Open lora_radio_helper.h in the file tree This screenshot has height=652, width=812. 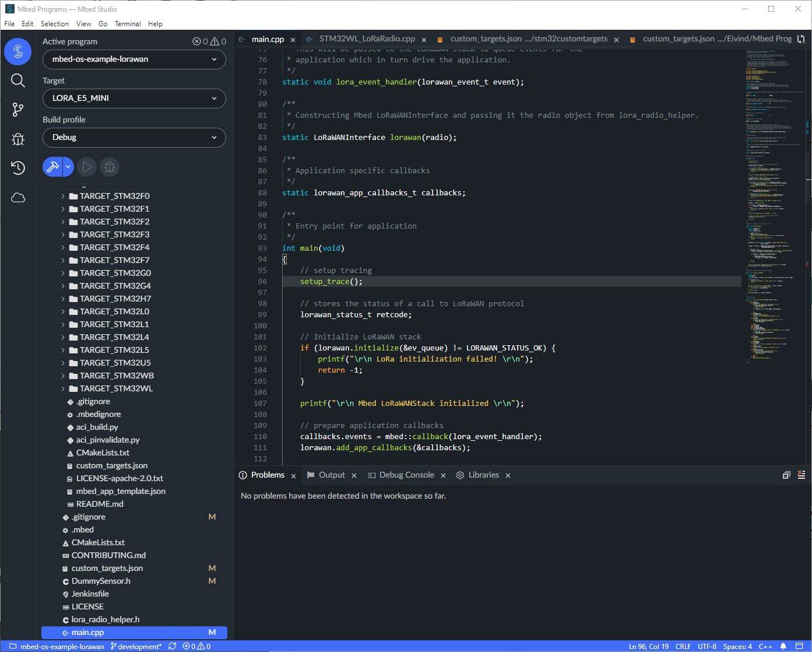[x=106, y=619]
